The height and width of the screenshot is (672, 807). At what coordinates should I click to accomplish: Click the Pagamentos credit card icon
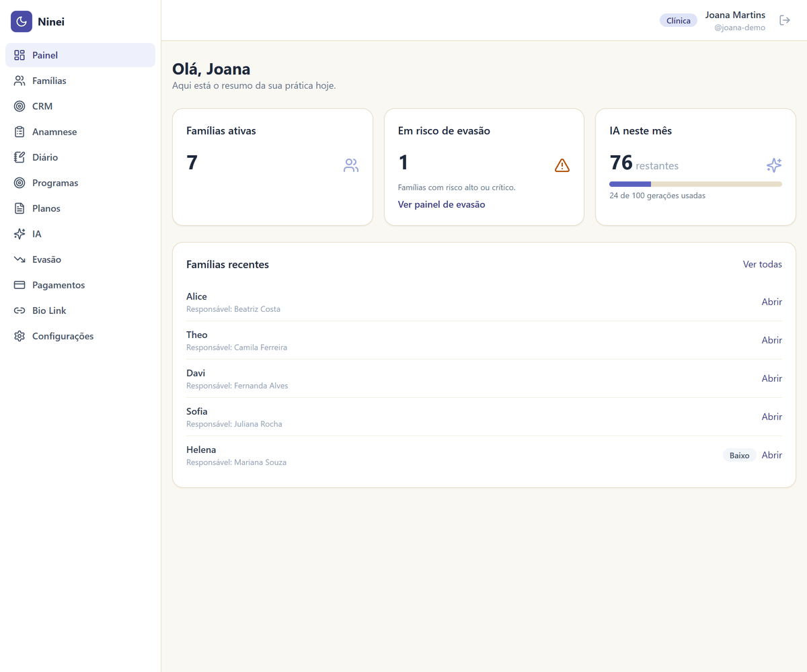(20, 285)
